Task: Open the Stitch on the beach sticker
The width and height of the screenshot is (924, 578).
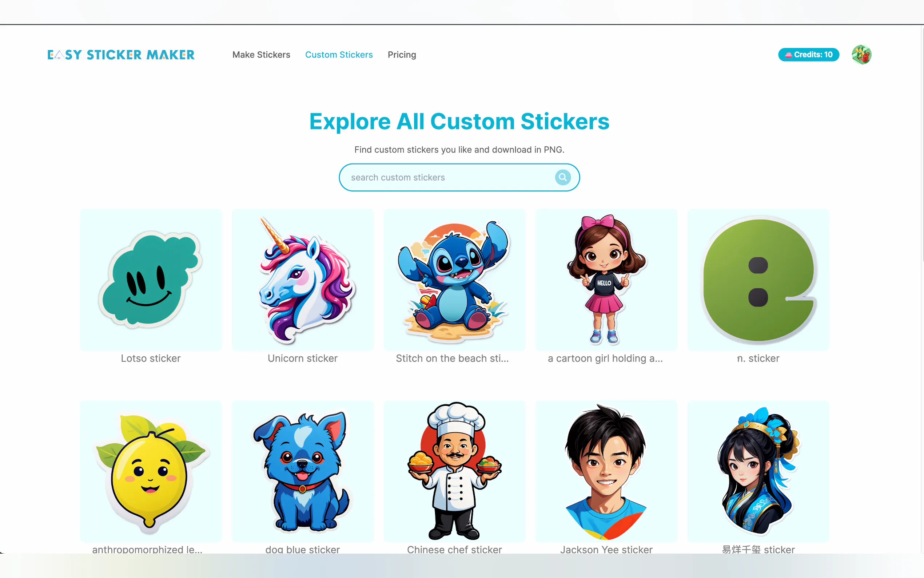Action: tap(455, 280)
